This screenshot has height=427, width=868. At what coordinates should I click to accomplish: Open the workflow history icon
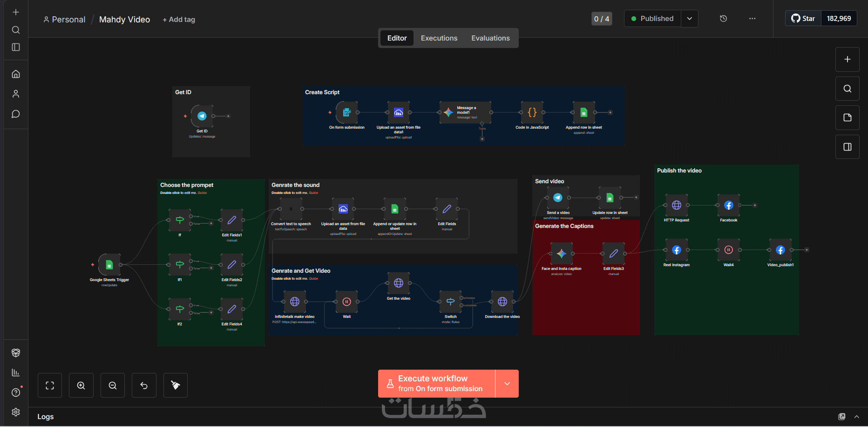(x=723, y=19)
